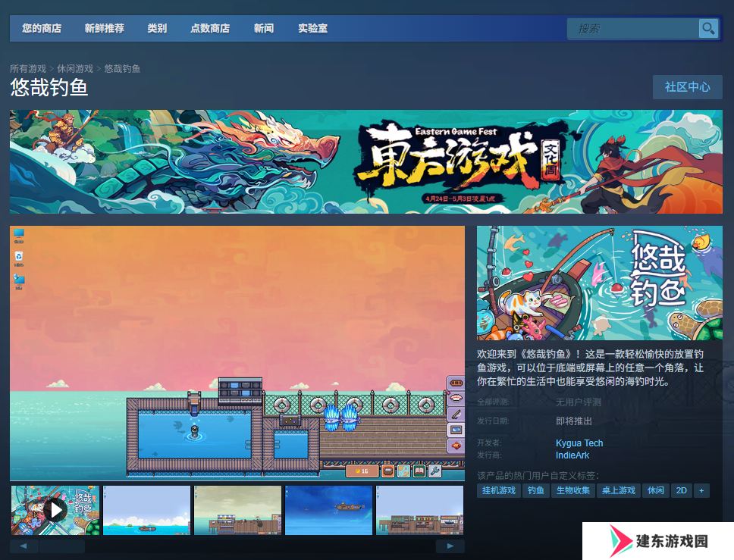Click the plus add-tag button
This screenshot has width=734, height=560.
click(701, 490)
